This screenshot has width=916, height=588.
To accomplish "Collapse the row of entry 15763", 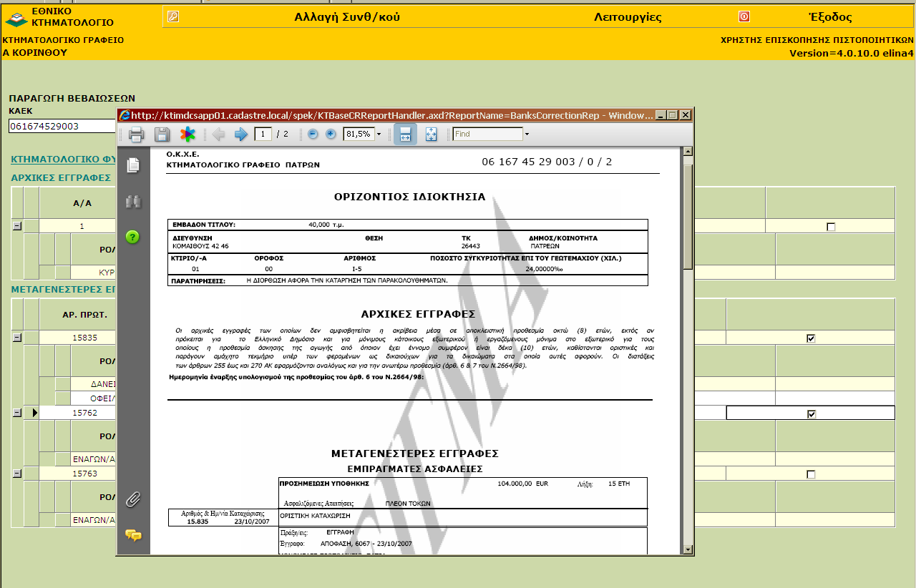I will pyautogui.click(x=17, y=473).
